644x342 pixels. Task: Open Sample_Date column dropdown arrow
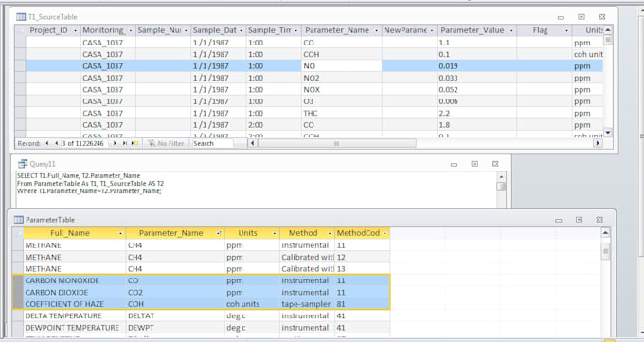[x=241, y=31]
